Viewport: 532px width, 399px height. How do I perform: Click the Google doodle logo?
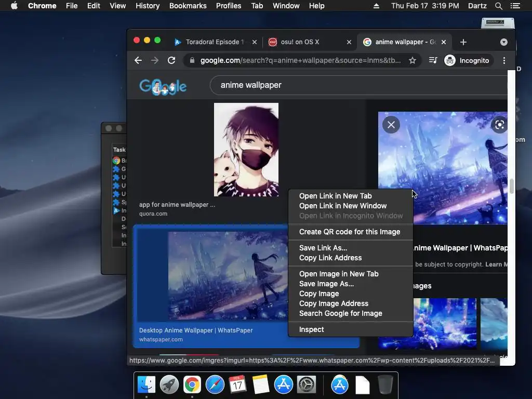click(163, 87)
